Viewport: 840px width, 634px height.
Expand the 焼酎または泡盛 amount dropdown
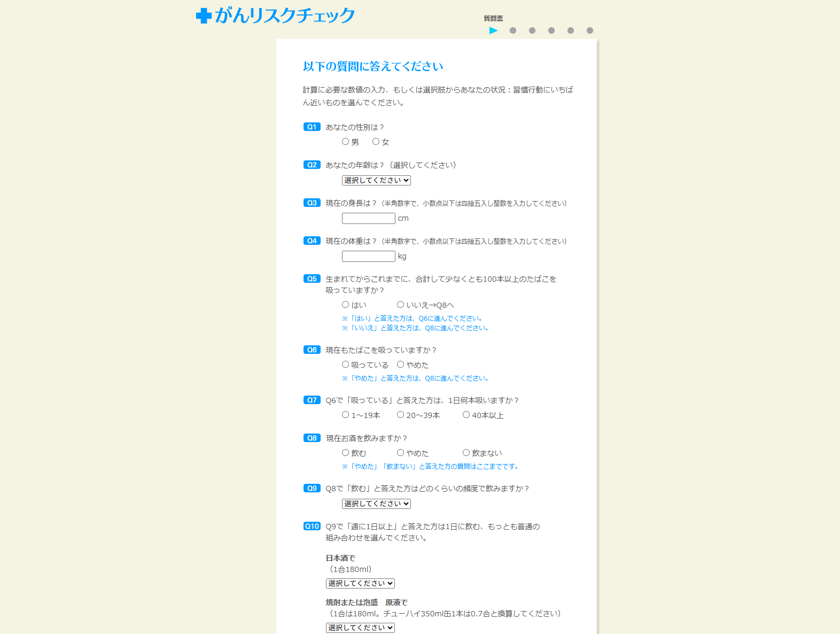tap(360, 628)
